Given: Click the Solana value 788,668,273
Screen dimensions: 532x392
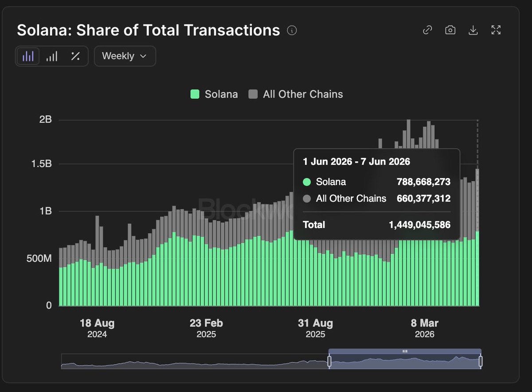Looking at the screenshot, I should (423, 182).
